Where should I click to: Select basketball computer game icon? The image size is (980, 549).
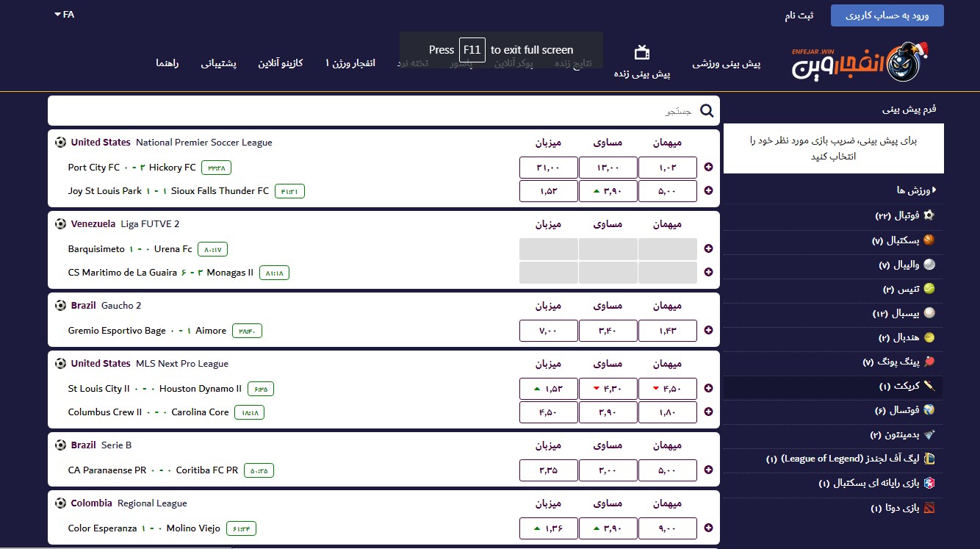click(929, 483)
